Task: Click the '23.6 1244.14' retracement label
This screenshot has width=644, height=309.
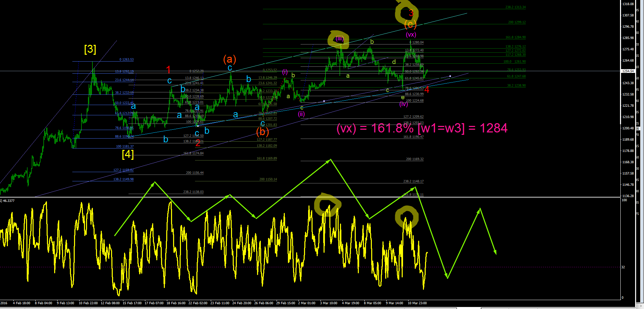Action: click(x=124, y=80)
